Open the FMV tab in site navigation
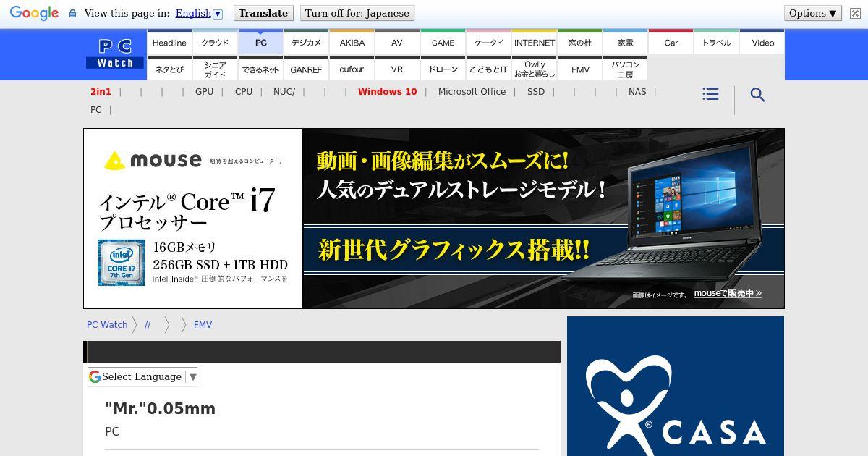 (579, 69)
